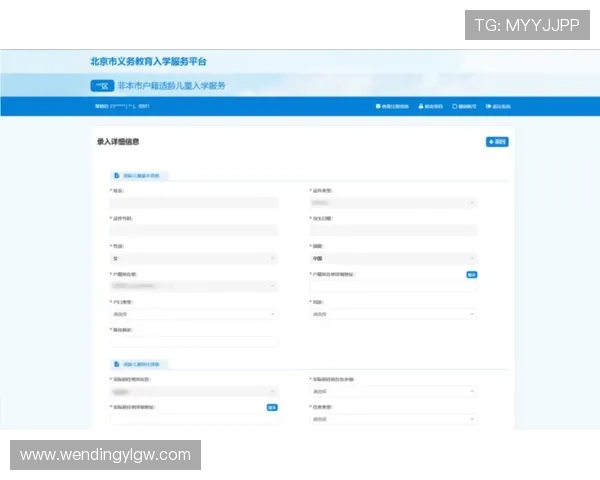Click the change password link with lock icon
The width and height of the screenshot is (600, 480).
pos(430,106)
